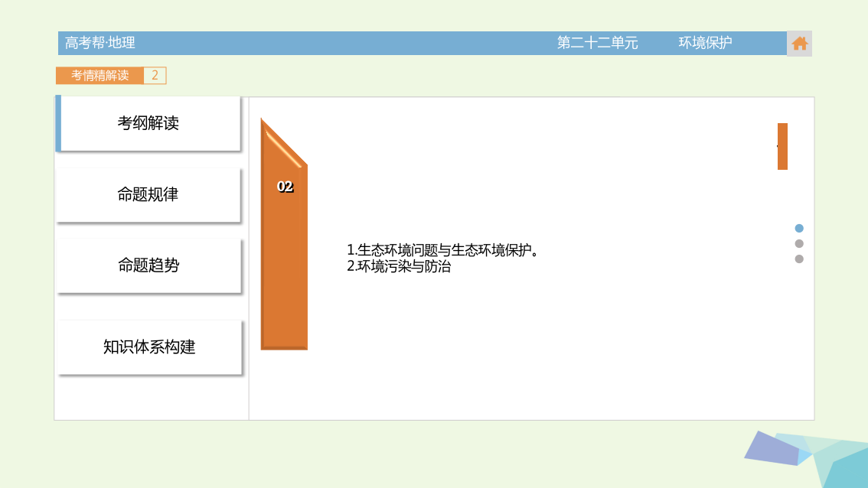Click the 第二十二单元 header text

[x=597, y=43]
